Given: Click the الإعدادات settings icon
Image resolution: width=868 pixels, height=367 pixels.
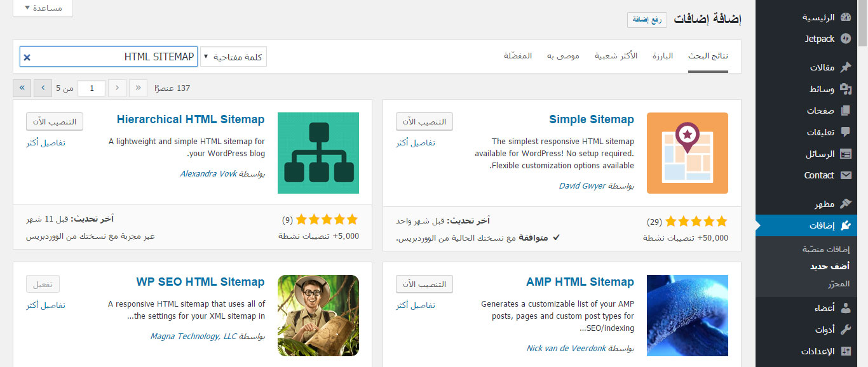Looking at the screenshot, I should click(x=845, y=351).
